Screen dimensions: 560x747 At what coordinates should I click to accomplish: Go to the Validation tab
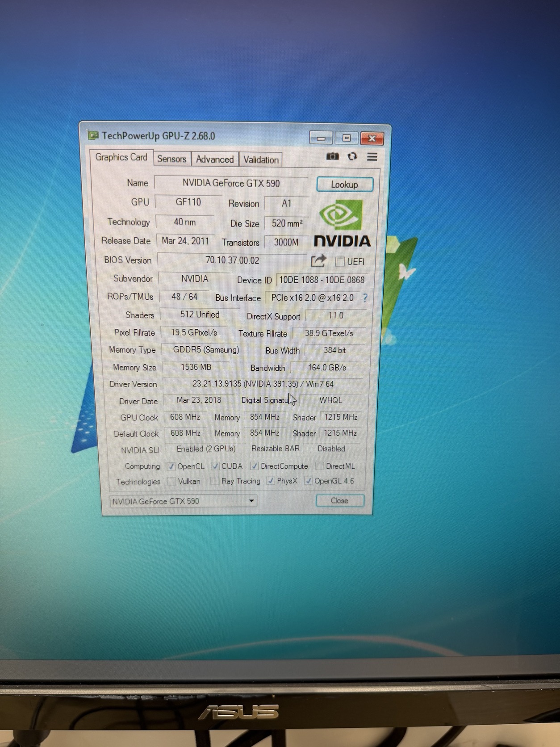point(261,160)
